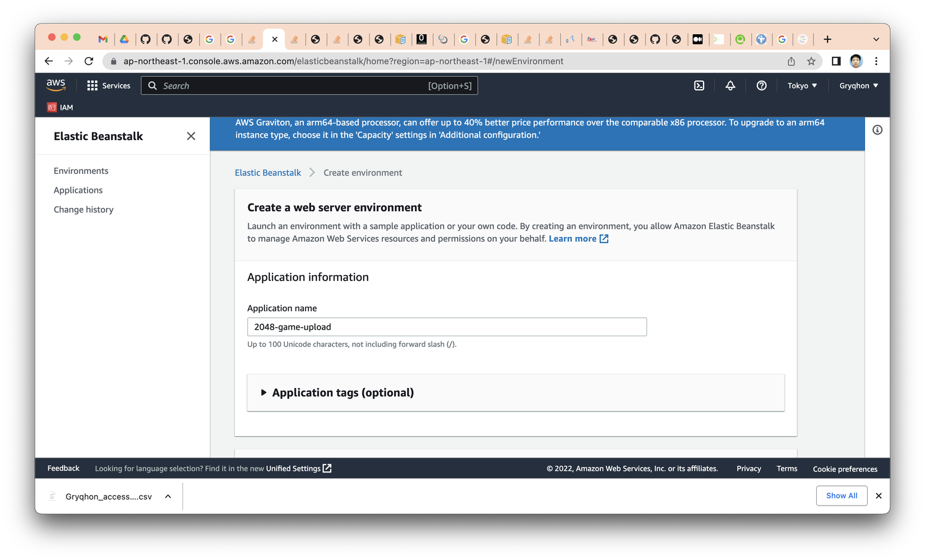This screenshot has width=925, height=560.
Task: Click the Application name input field
Action: pos(447,327)
